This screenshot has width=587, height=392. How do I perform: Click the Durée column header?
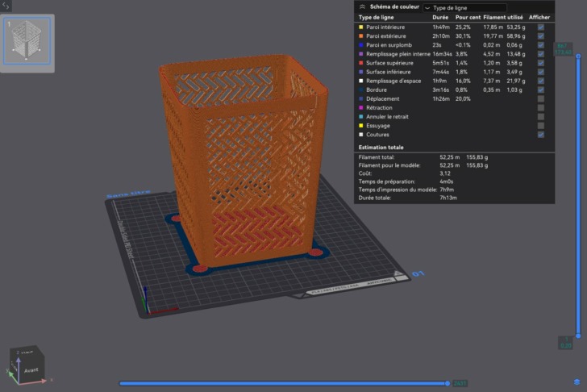[440, 17]
